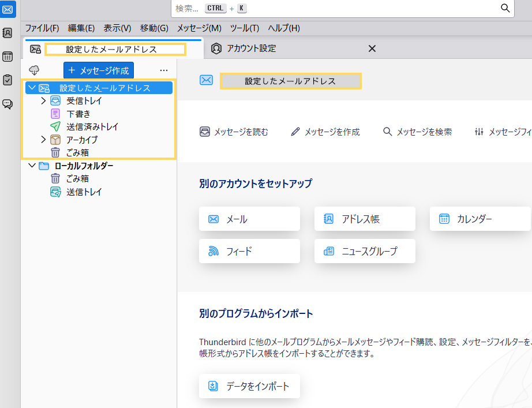Expand the アーカイブ folder
This screenshot has width=532, height=408.
[43, 140]
